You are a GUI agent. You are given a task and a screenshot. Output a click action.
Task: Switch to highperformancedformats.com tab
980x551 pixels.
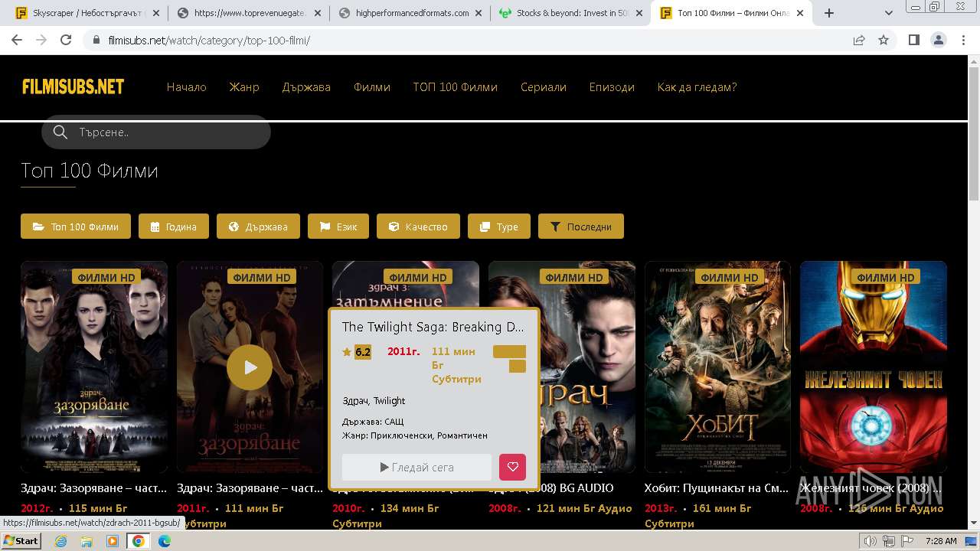tap(409, 13)
